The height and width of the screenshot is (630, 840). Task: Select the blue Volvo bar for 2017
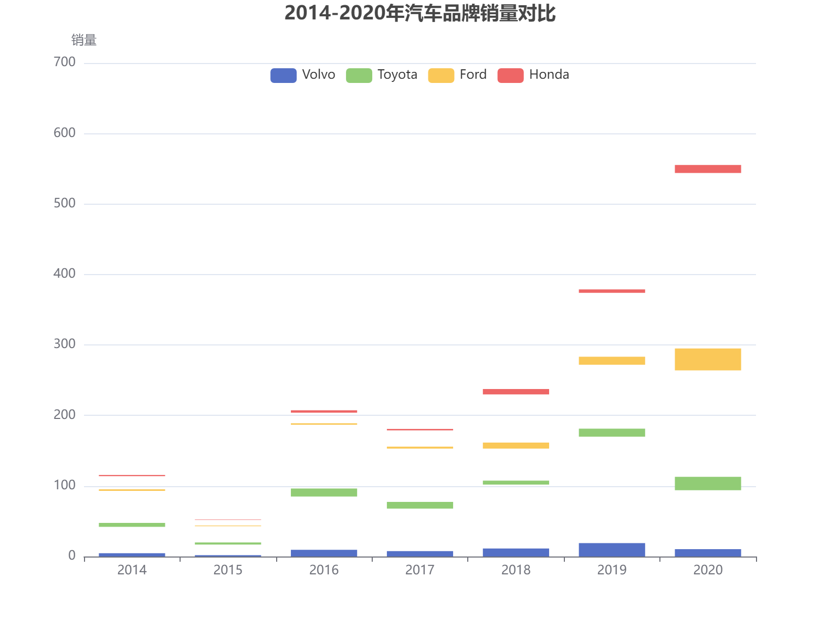click(420, 554)
